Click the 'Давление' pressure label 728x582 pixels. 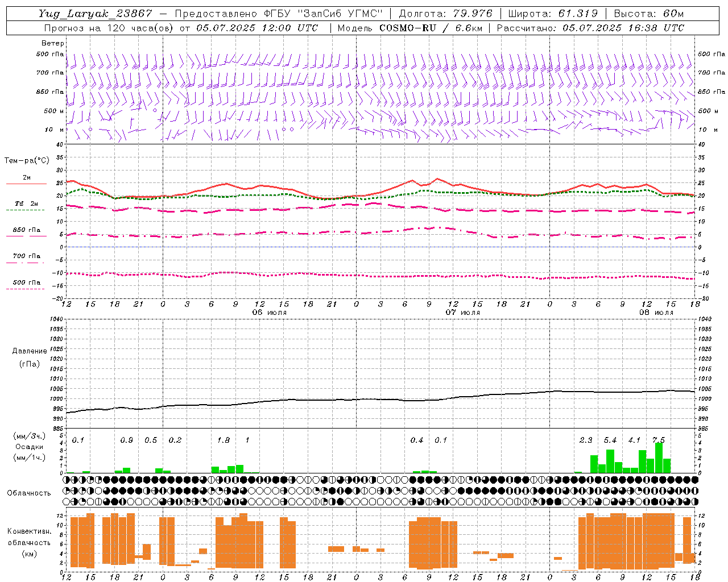[30, 351]
